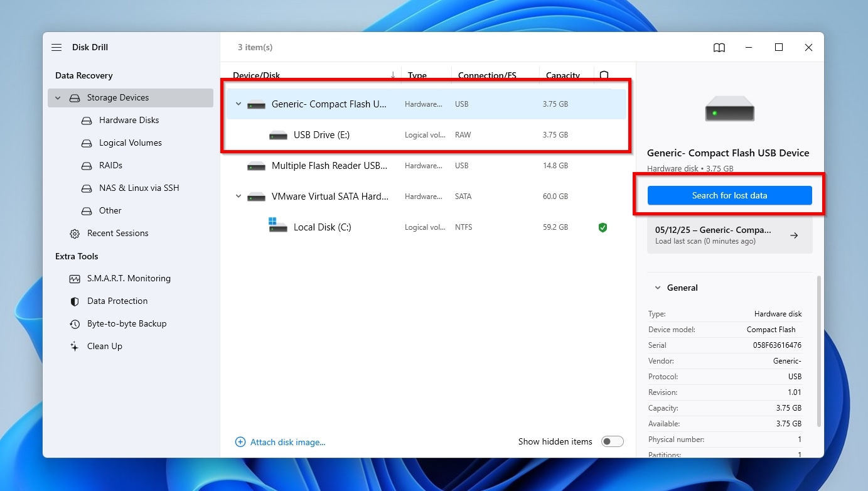Click the 59.2 GB capacity cell
The height and width of the screenshot is (491, 868).
(555, 227)
